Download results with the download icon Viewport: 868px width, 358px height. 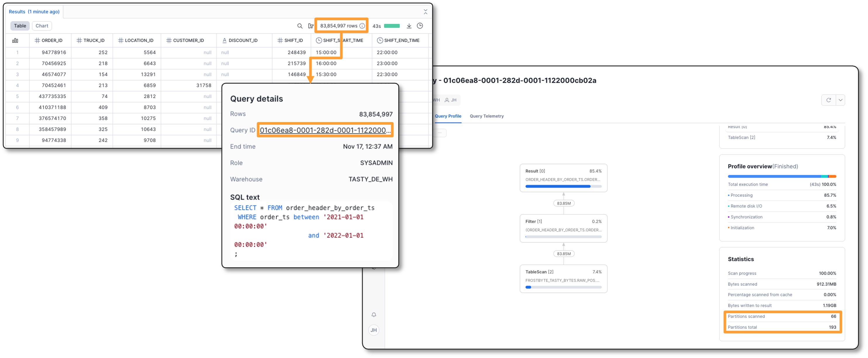click(x=409, y=26)
